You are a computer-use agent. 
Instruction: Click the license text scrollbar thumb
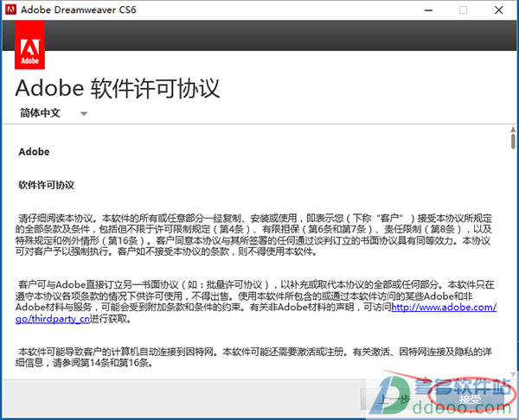(x=513, y=141)
